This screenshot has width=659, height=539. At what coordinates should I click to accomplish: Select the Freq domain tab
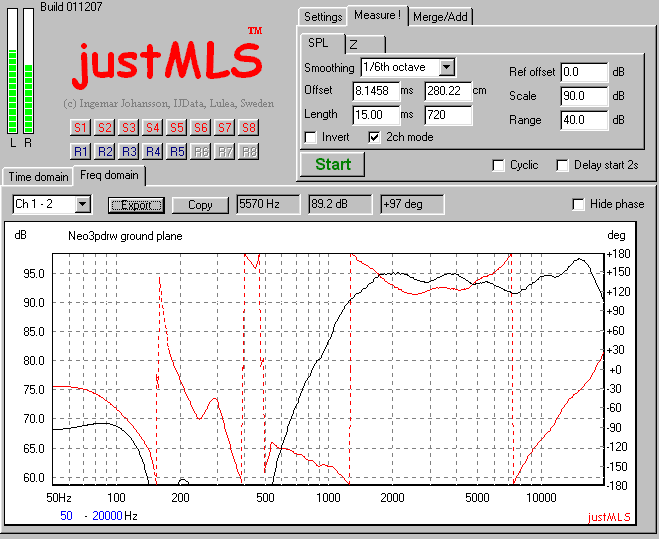click(109, 175)
